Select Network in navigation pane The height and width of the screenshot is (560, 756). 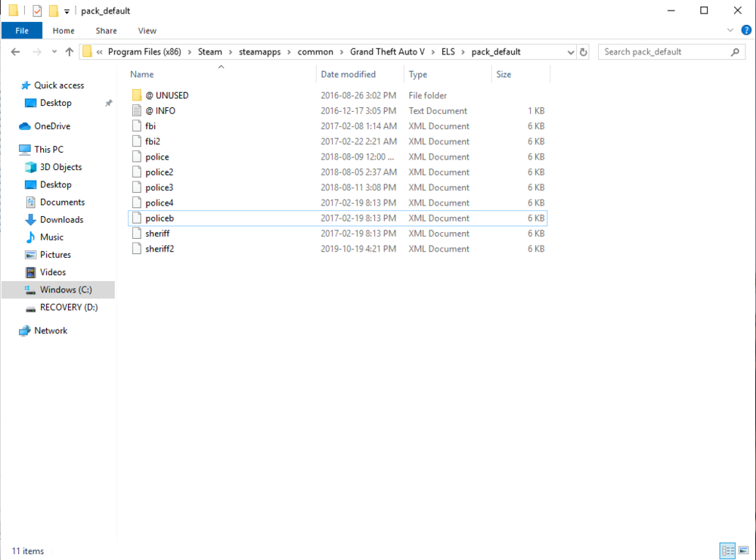pos(51,330)
